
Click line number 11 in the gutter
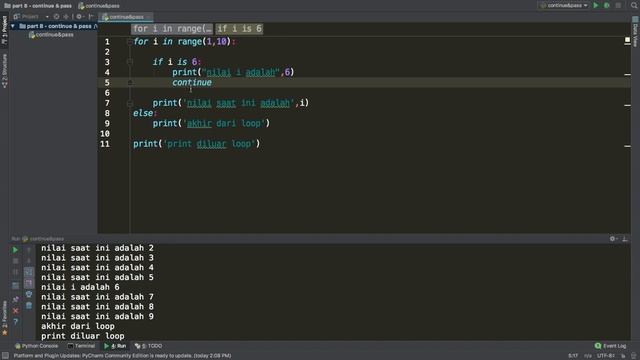point(105,144)
